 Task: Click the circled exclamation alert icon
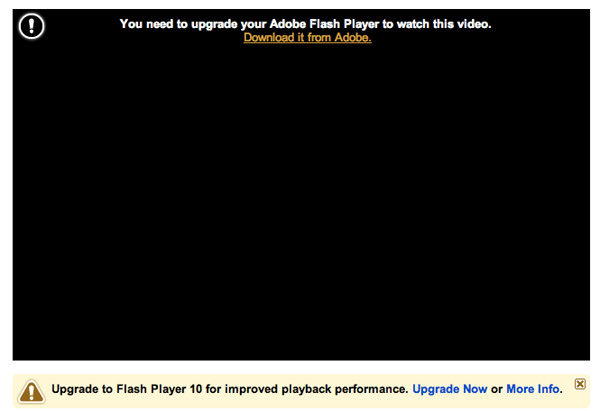pyautogui.click(x=31, y=26)
